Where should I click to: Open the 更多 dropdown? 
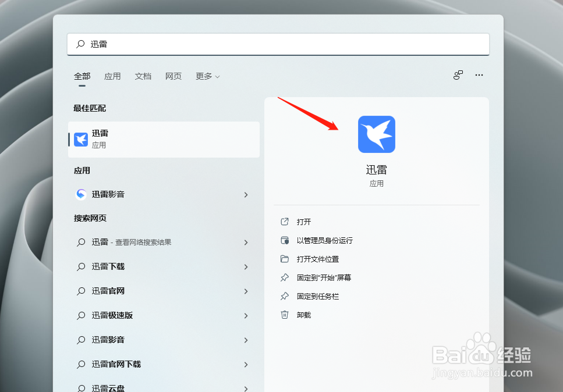[x=207, y=76]
